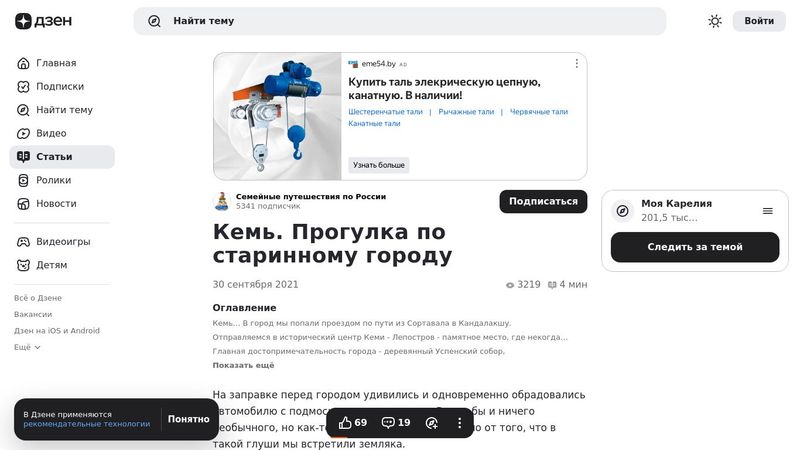Click the "Найти тему" search field
Viewport: 800px width, 450px height.
click(399, 21)
